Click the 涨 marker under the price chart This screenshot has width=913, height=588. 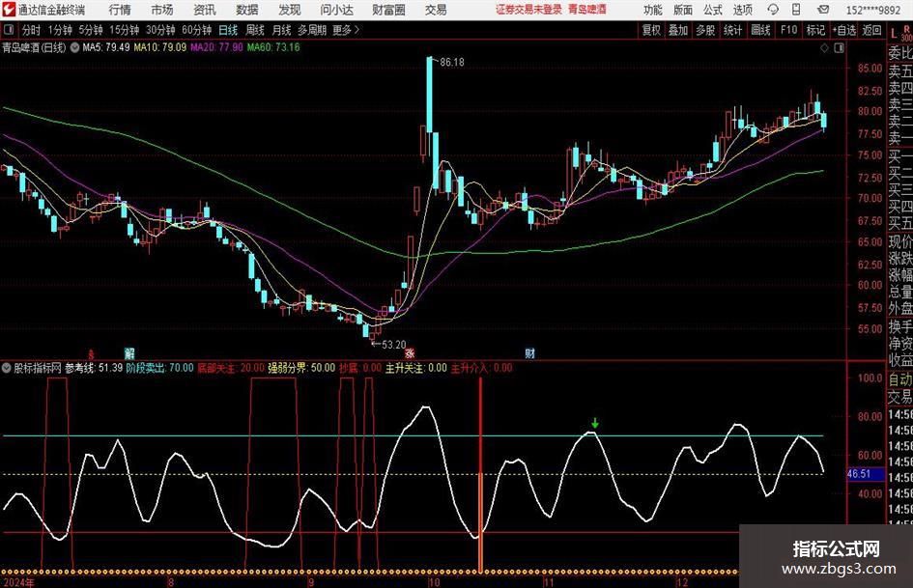410,352
